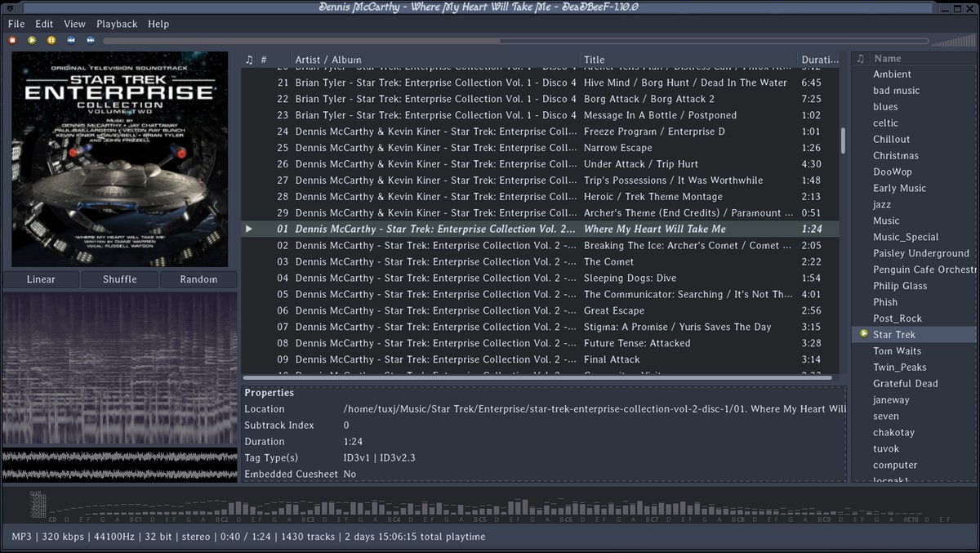
Task: Open the View menu
Action: (74, 24)
